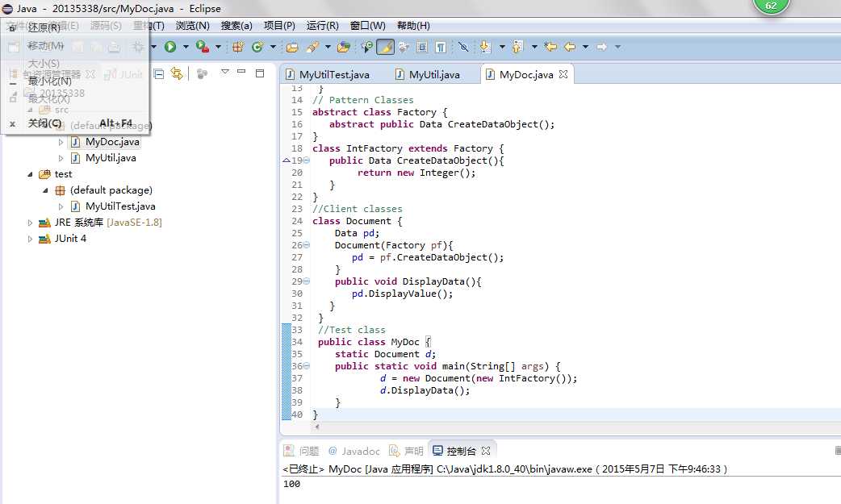The height and width of the screenshot is (504, 841).
Task: Click Link with Editor double-arrow icon
Action: 177,73
